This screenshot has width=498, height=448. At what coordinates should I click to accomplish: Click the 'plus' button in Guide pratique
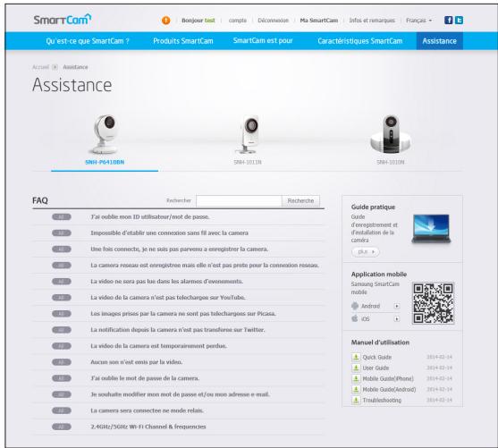click(x=366, y=251)
